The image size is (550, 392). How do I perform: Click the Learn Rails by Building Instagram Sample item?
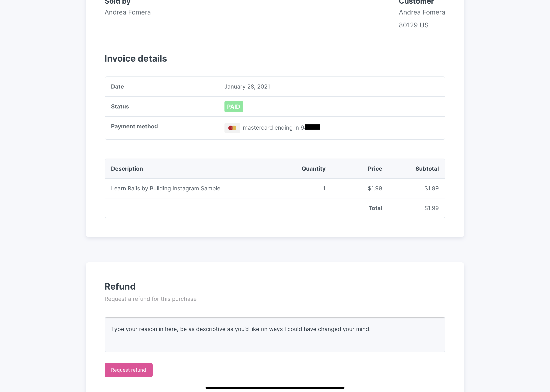pos(165,189)
